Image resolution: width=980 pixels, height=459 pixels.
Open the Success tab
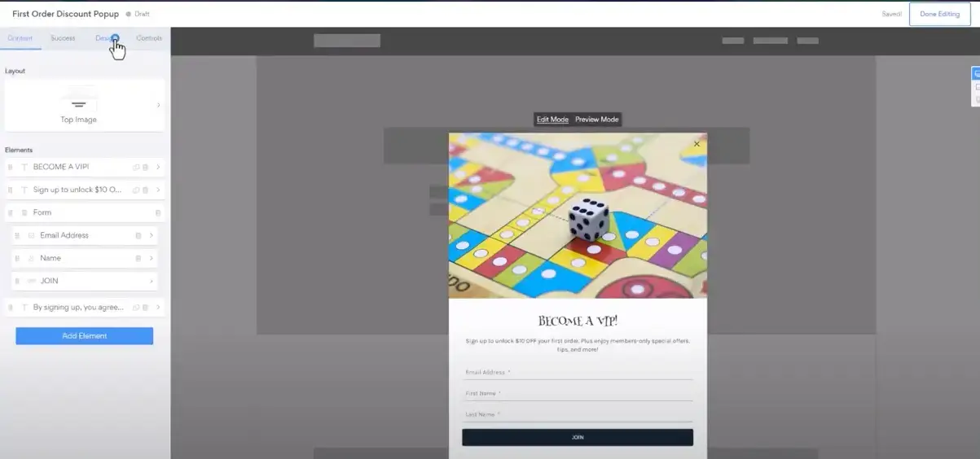pyautogui.click(x=63, y=38)
